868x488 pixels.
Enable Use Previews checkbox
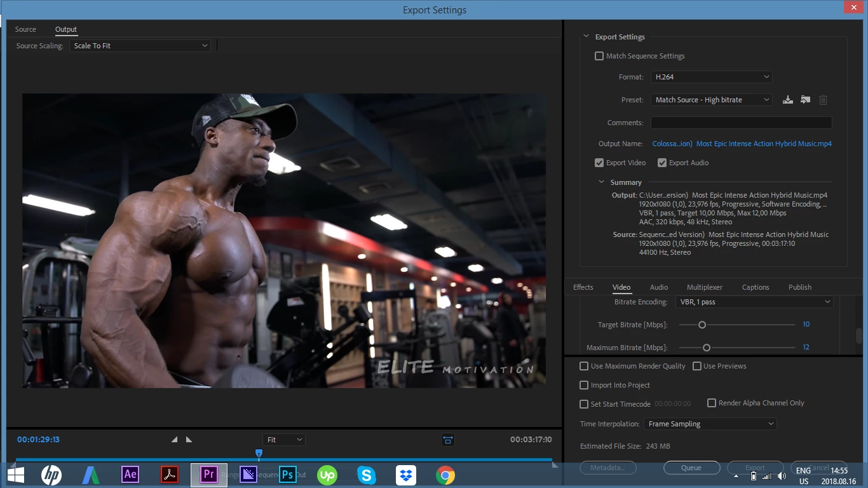pos(697,366)
